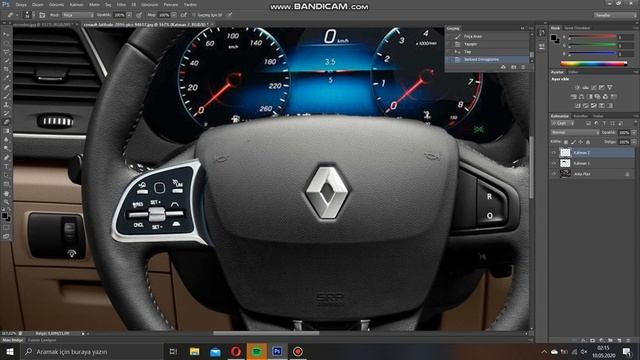
Task: Pick a color from the spectrum ramp
Action: pos(594,63)
